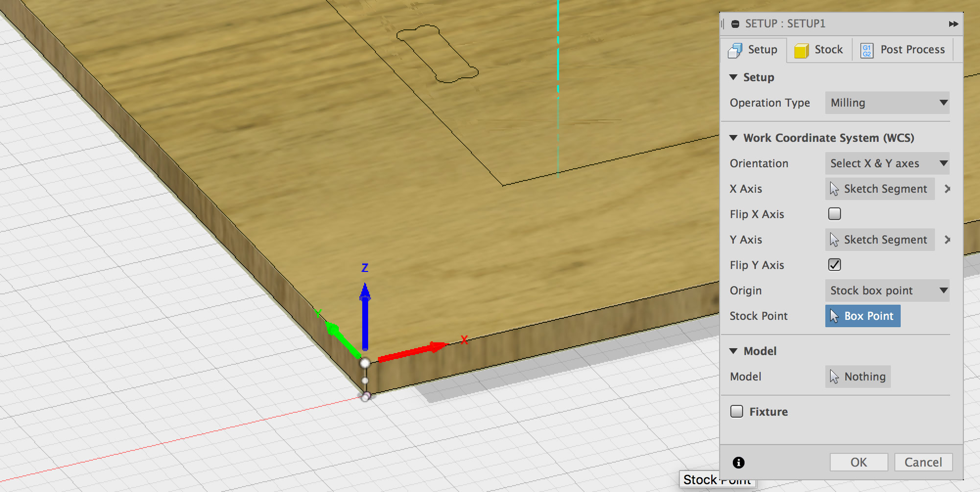Click the info icon at dialog bottom
980x492 pixels.
pyautogui.click(x=738, y=462)
